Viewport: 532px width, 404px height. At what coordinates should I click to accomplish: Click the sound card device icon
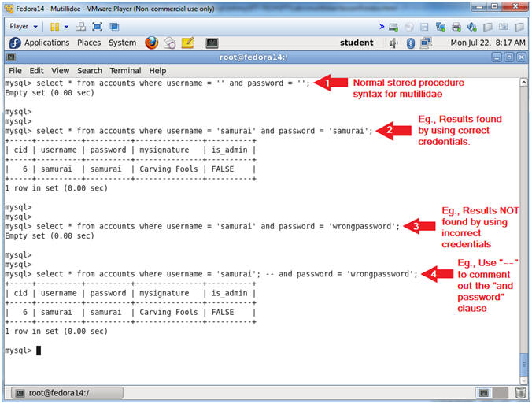pos(472,27)
